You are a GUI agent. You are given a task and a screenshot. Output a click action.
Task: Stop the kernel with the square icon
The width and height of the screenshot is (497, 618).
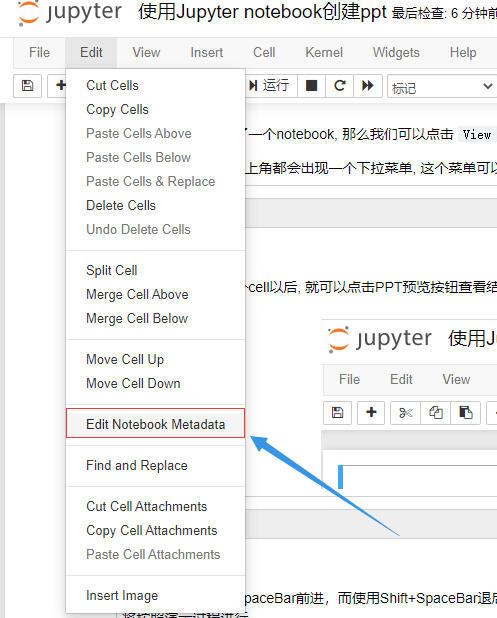pyautogui.click(x=311, y=86)
